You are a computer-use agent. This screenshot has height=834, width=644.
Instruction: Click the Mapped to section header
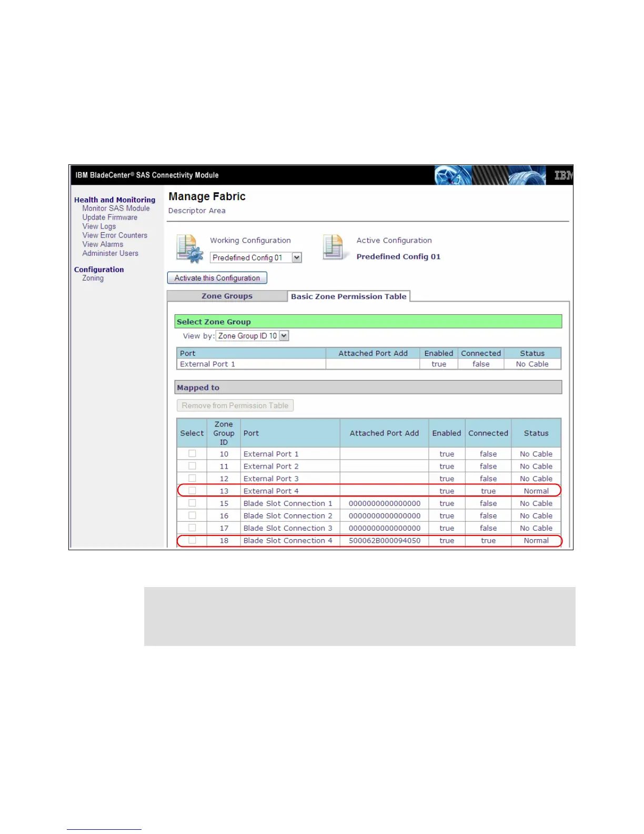click(368, 388)
